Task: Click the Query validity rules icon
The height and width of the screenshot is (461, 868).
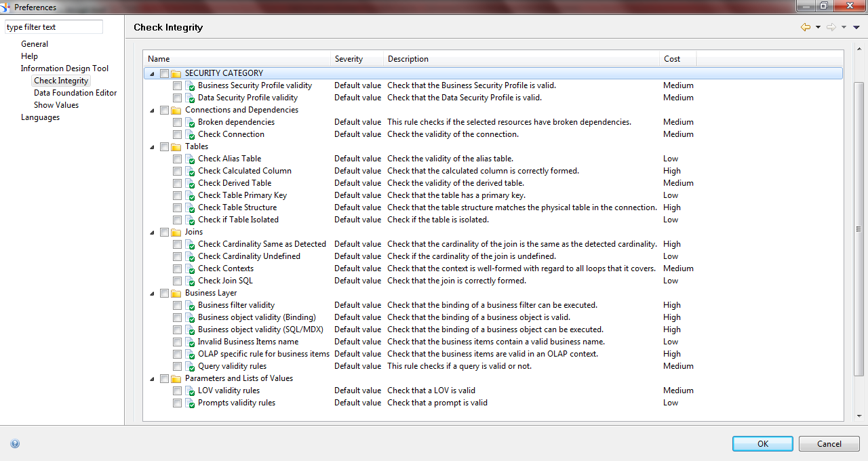Action: pos(190,366)
